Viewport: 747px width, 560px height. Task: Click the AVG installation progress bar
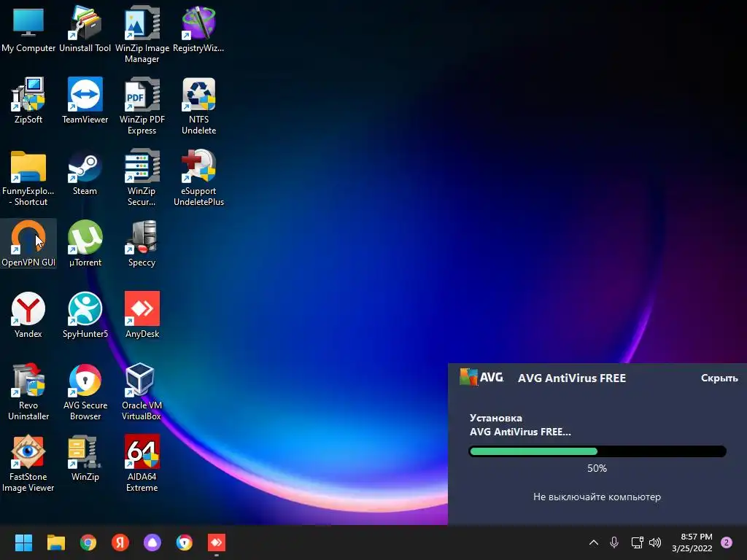coord(597,451)
